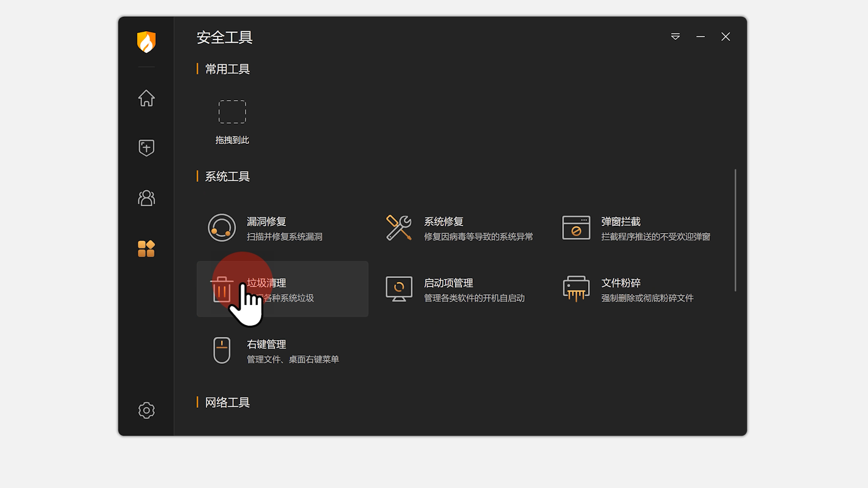Open the 弹窗拦截 popup blocker tool
The width and height of the screenshot is (868, 488).
621,228
